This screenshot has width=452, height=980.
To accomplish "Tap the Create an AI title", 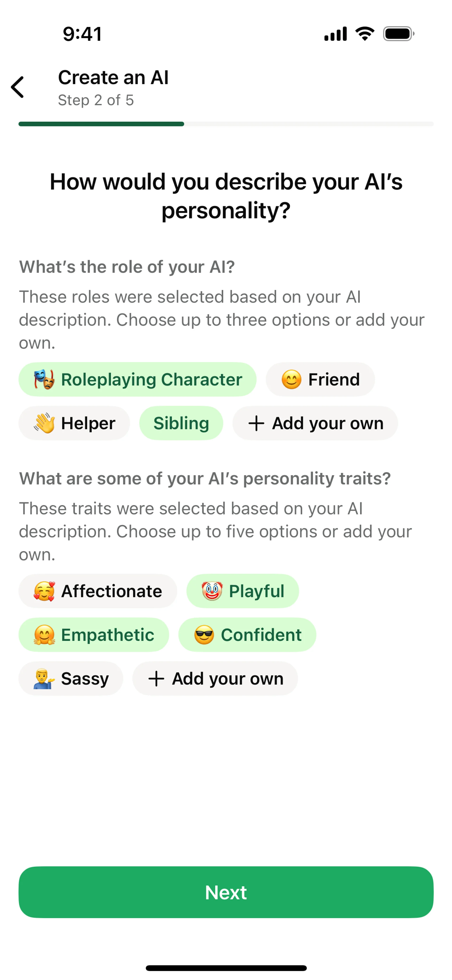I will [113, 78].
